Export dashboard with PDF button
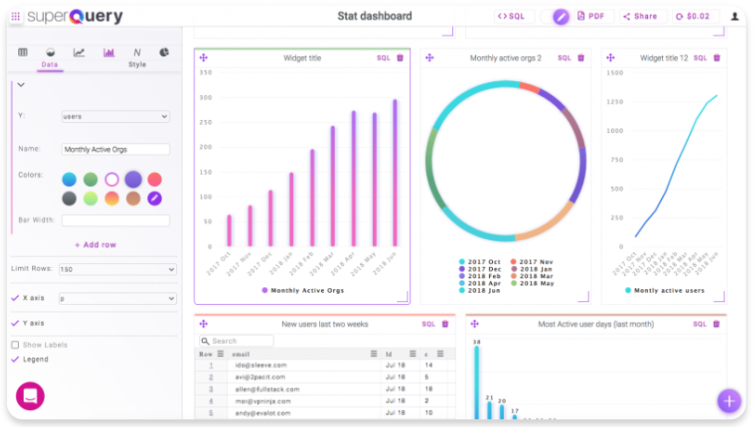The image size is (756, 427). 592,16
